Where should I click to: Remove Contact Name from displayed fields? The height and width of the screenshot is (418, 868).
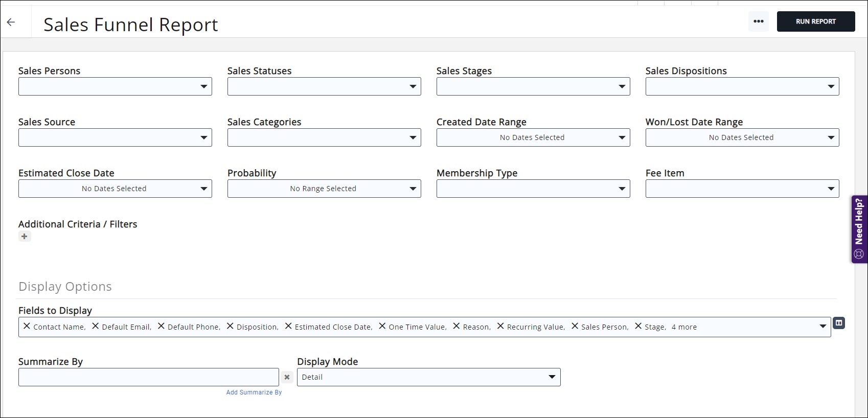(27, 326)
